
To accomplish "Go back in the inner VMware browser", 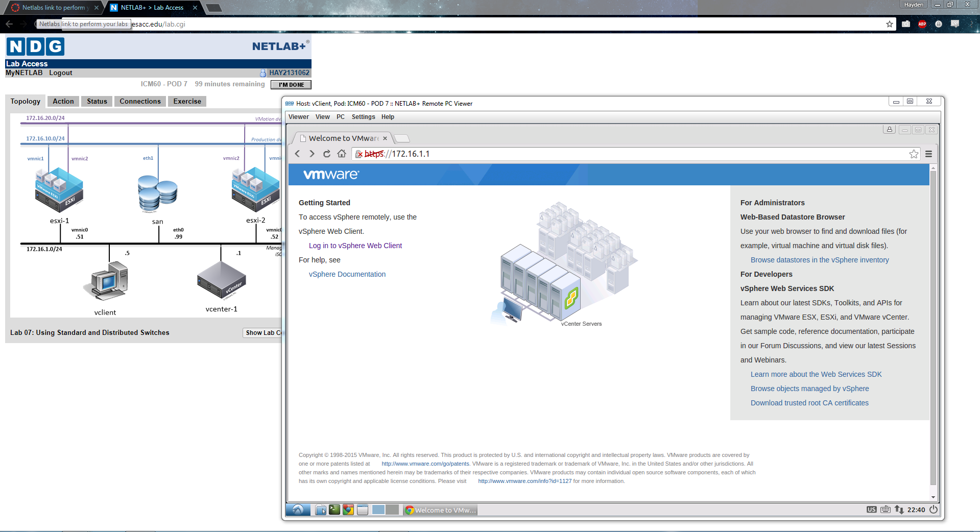I will click(298, 154).
